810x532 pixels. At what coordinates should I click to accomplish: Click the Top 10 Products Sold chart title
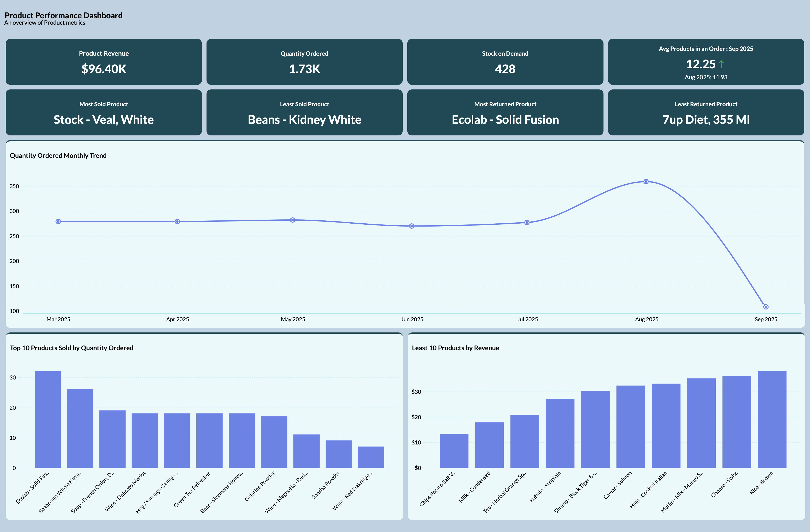coord(72,348)
